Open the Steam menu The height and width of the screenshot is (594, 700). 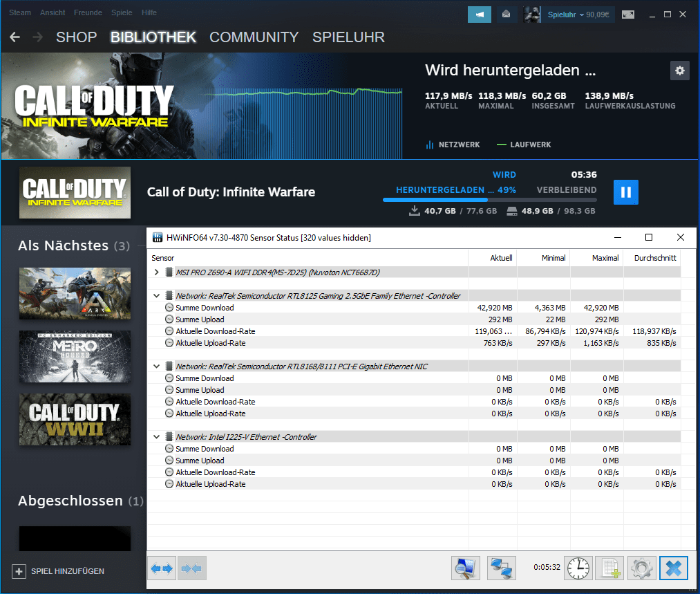point(20,12)
